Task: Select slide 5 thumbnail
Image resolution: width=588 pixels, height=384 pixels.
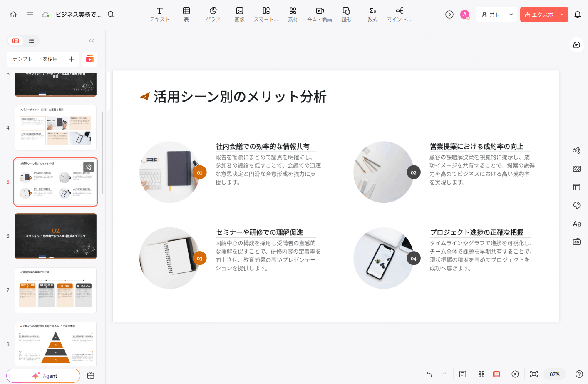Action: (x=56, y=182)
